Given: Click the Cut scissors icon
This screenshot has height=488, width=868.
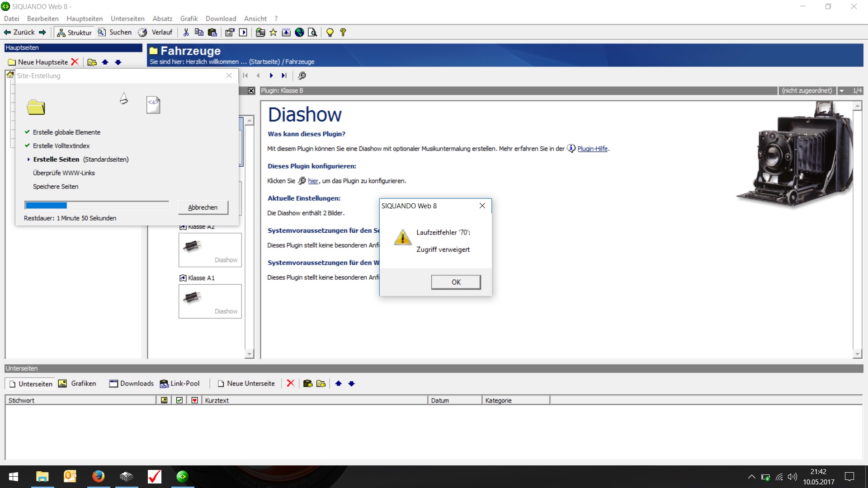Looking at the screenshot, I should (x=186, y=32).
